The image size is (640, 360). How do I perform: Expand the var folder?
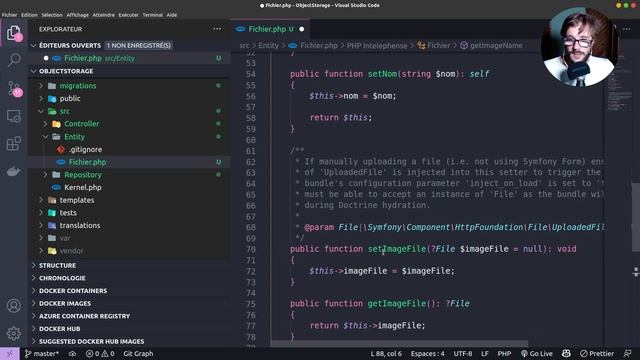41,238
